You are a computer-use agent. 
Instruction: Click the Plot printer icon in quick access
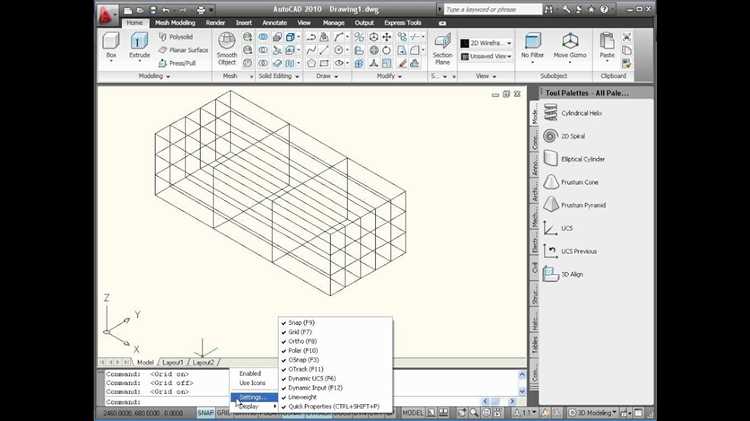[201, 10]
